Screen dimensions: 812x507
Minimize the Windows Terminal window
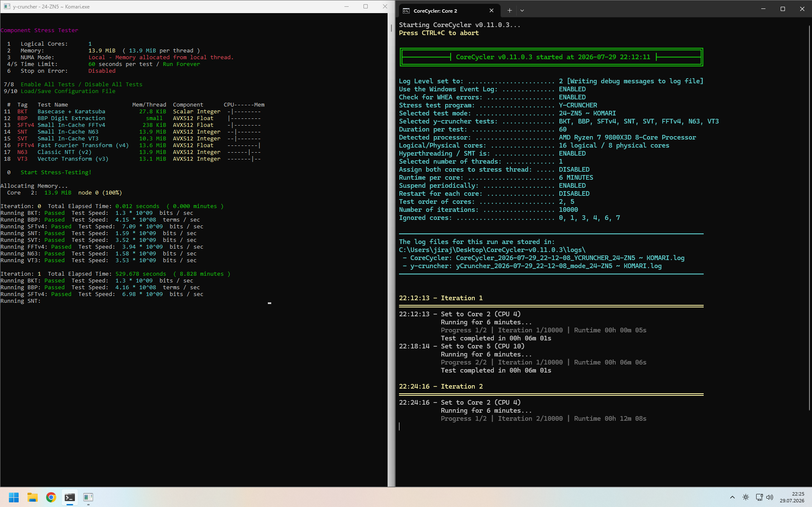tap(763, 9)
